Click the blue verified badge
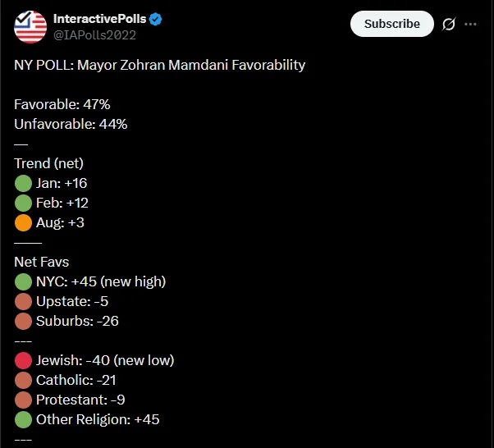The width and height of the screenshot is (494, 448). click(x=155, y=19)
